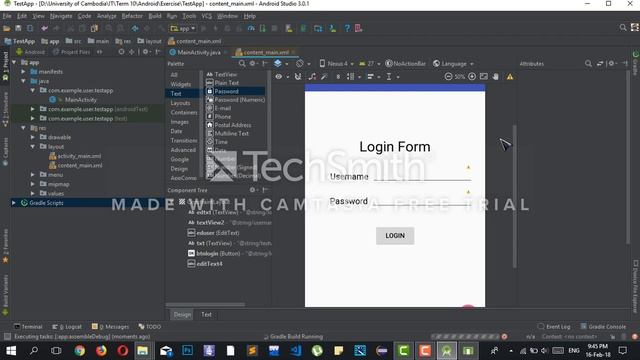Image resolution: width=640 pixels, height=360 pixels.
Task: Toggle the Build Variants side tab
Action: coord(5,294)
